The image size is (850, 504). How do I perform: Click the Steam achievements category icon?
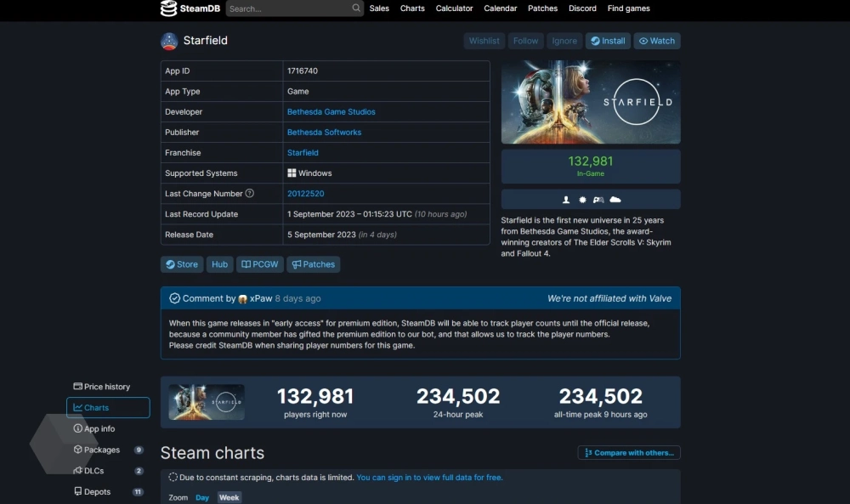tap(582, 200)
